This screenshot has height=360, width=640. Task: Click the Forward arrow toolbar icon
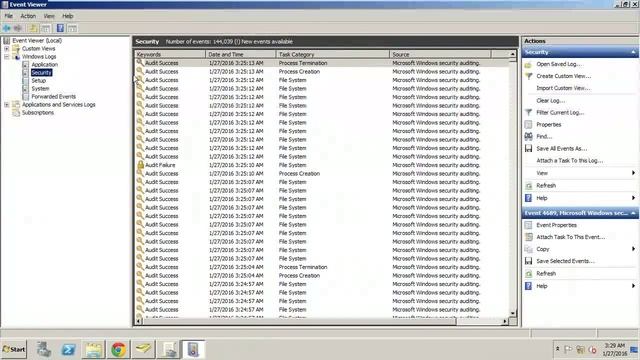click(x=18, y=28)
